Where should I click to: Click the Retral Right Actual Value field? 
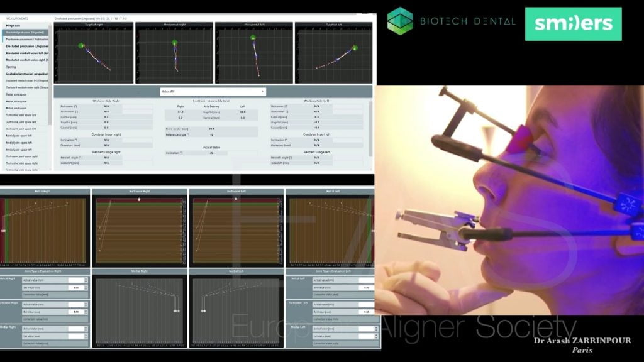(x=77, y=280)
